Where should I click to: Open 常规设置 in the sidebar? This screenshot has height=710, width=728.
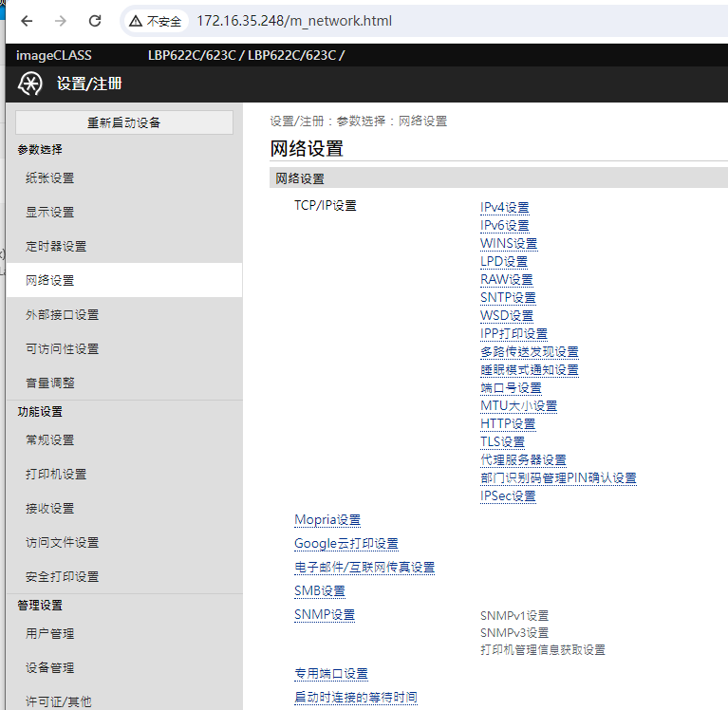pos(50,439)
